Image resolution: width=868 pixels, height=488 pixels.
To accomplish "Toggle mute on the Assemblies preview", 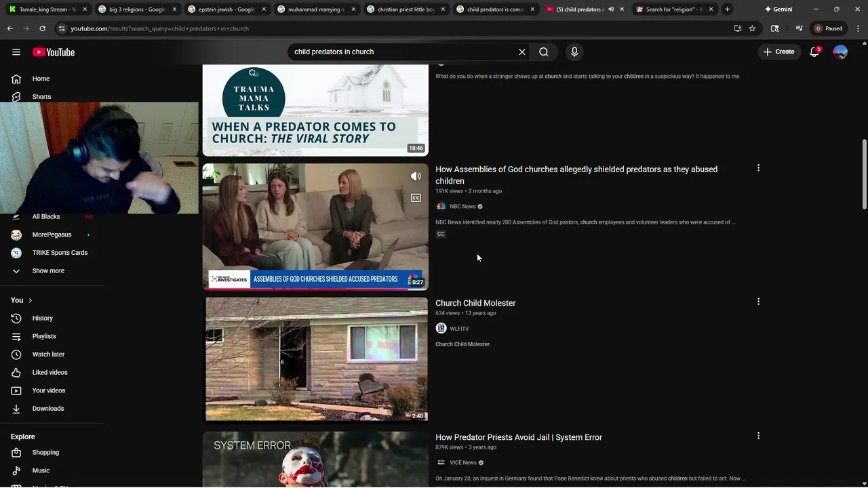I will click(x=416, y=176).
